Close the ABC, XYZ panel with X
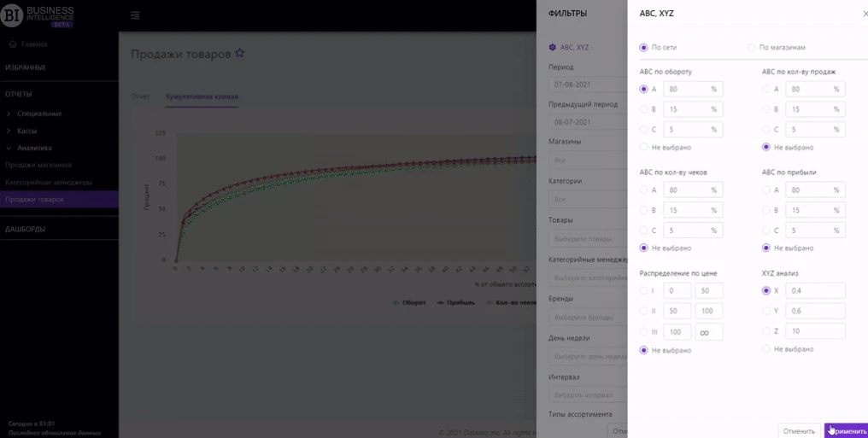The image size is (868, 438). click(x=864, y=14)
